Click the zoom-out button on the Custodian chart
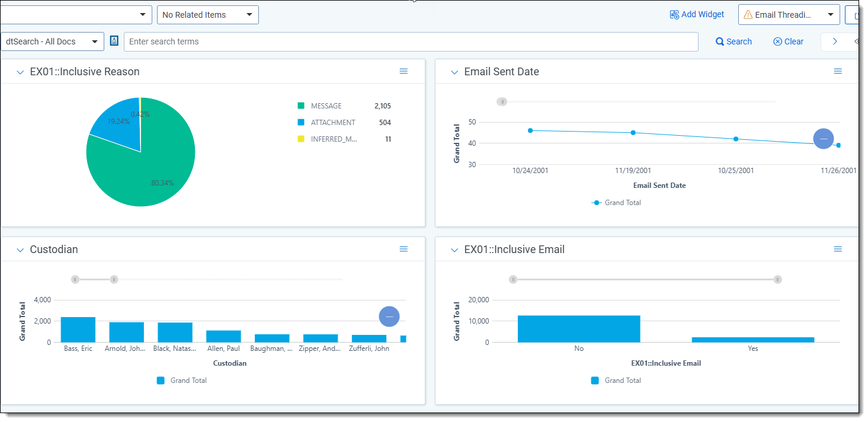This screenshot has height=422, width=868. [389, 316]
